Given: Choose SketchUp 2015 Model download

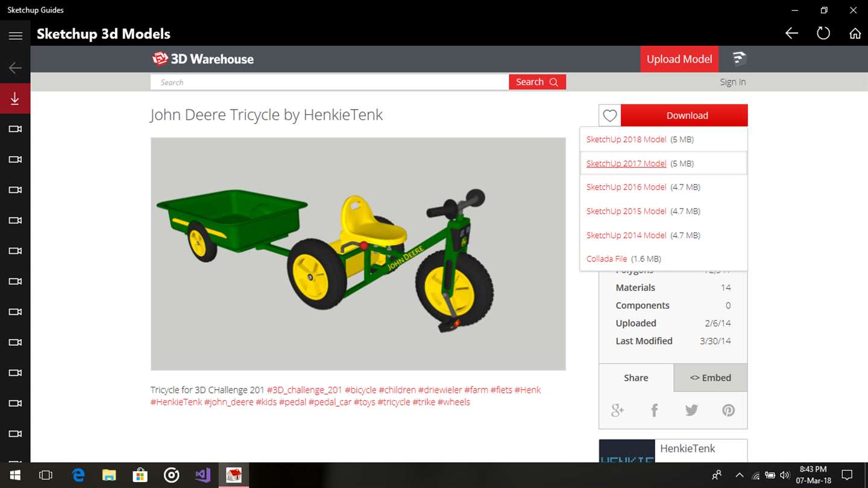Looking at the screenshot, I should coord(626,211).
